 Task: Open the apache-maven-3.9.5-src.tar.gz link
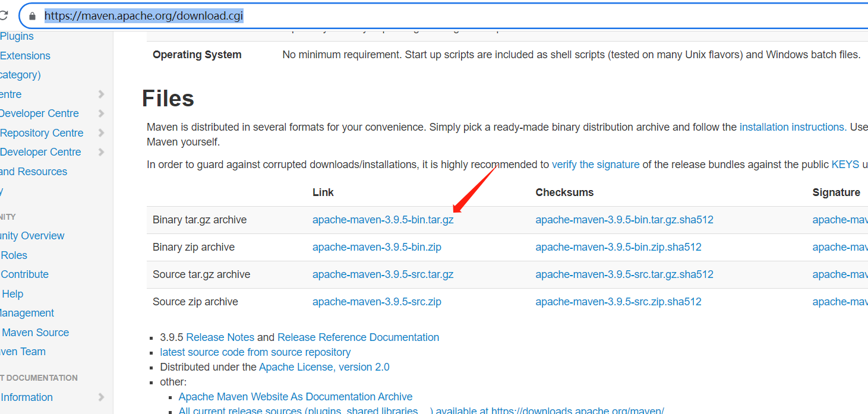(x=383, y=274)
